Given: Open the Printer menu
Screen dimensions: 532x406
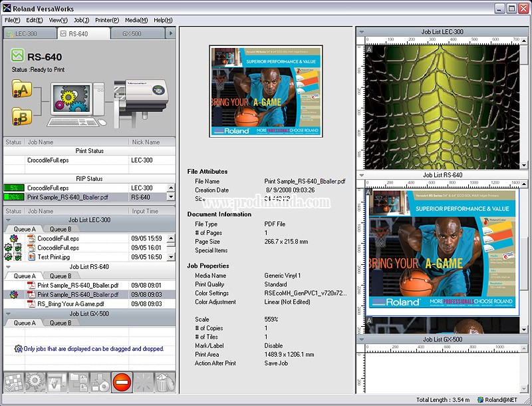Looking at the screenshot, I should [107, 20].
